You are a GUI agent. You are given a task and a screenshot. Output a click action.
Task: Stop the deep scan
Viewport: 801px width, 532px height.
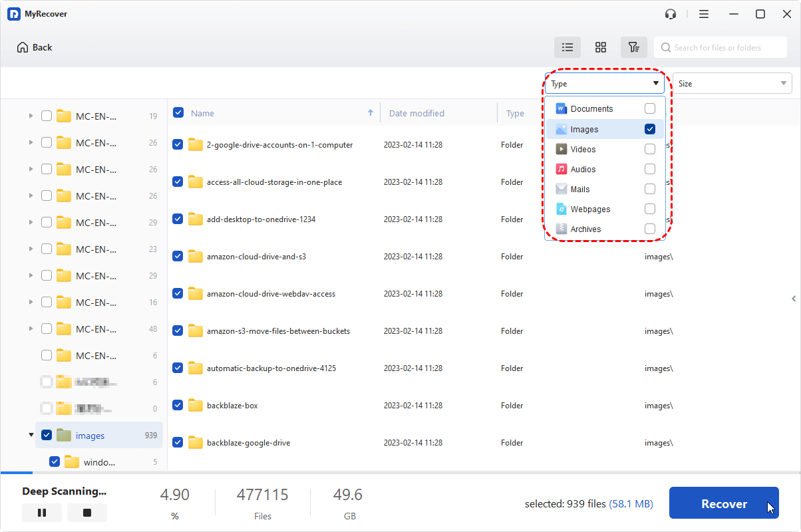[x=87, y=513]
